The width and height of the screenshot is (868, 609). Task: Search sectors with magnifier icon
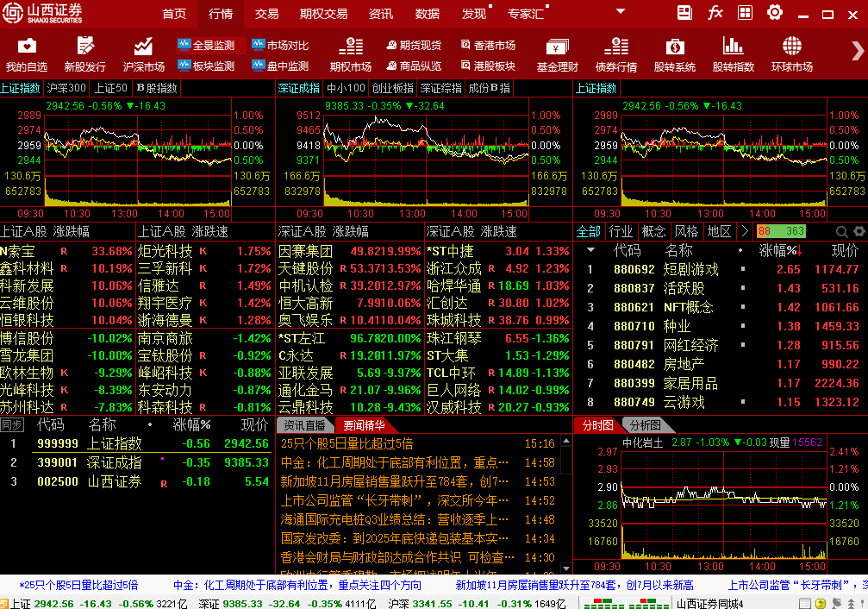pyautogui.click(x=841, y=232)
